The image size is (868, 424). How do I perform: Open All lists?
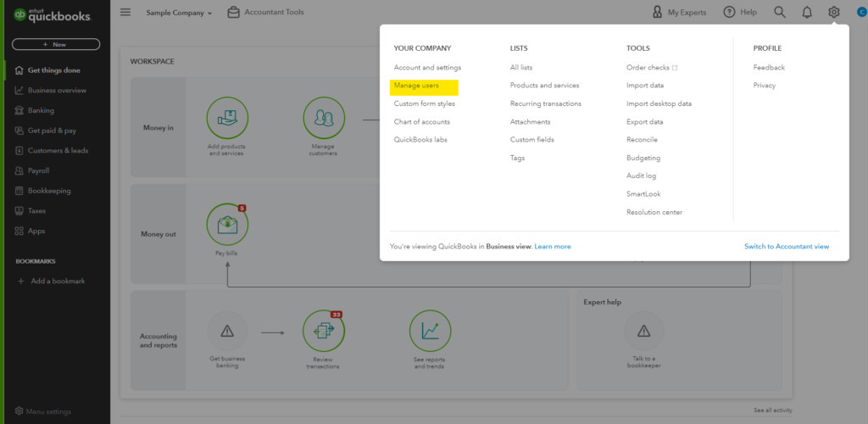[x=521, y=68]
